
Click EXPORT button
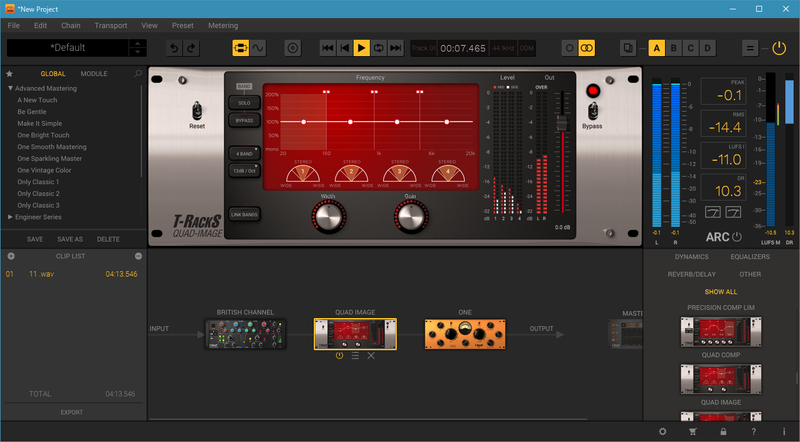coord(72,412)
